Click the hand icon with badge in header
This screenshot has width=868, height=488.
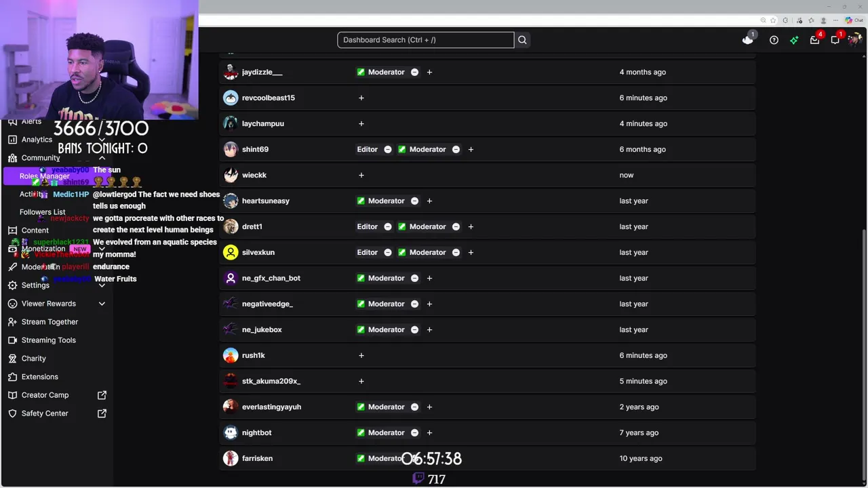pos(747,40)
